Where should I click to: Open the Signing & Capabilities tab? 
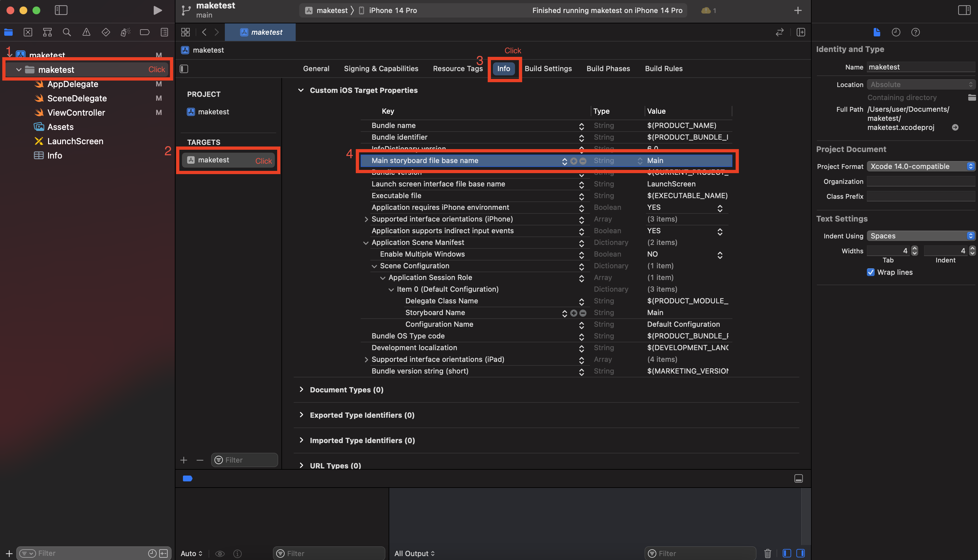click(x=380, y=69)
